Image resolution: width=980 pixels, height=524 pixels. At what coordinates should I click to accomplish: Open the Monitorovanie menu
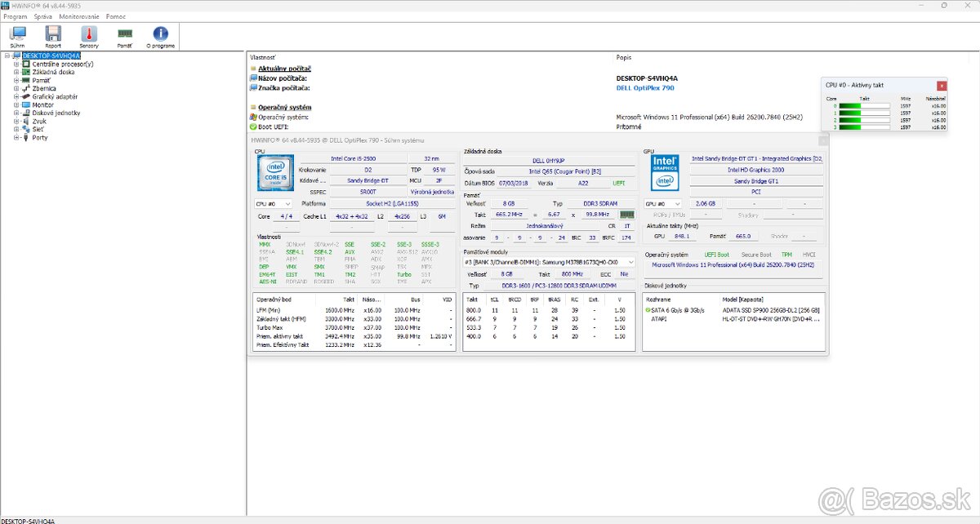pos(78,16)
